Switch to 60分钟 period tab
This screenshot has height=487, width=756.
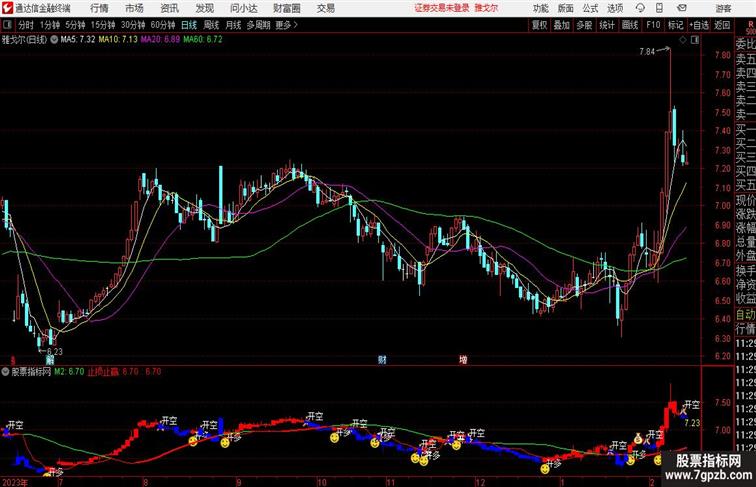[163, 25]
